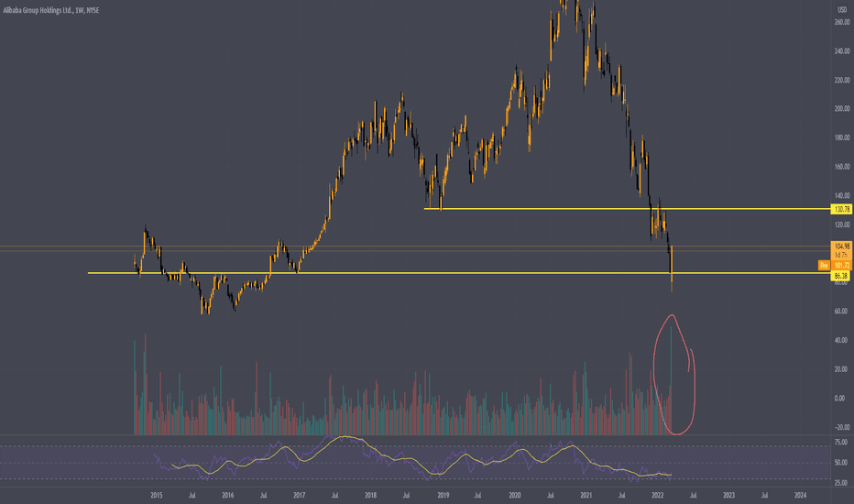854x504 pixels.
Task: Click the 101.72 pre-market price label
Action: [842, 266]
